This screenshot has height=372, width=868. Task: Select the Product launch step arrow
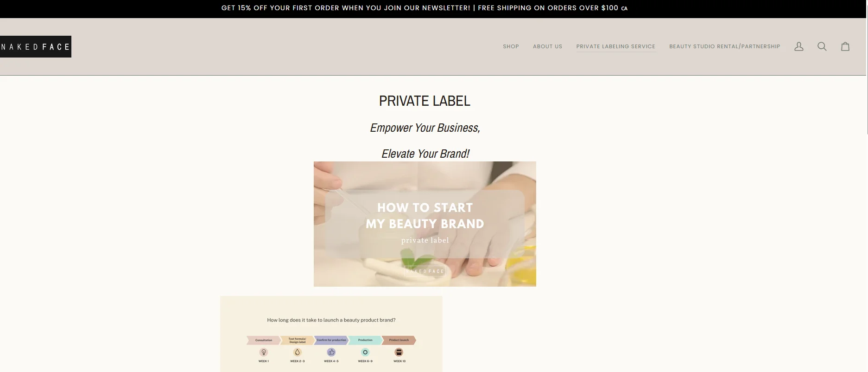coord(399,340)
